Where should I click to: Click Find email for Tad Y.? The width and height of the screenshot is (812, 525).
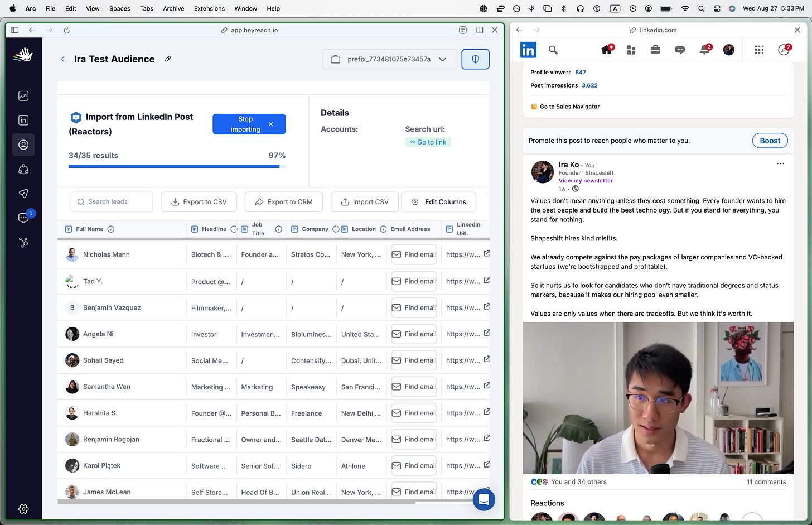(x=414, y=281)
